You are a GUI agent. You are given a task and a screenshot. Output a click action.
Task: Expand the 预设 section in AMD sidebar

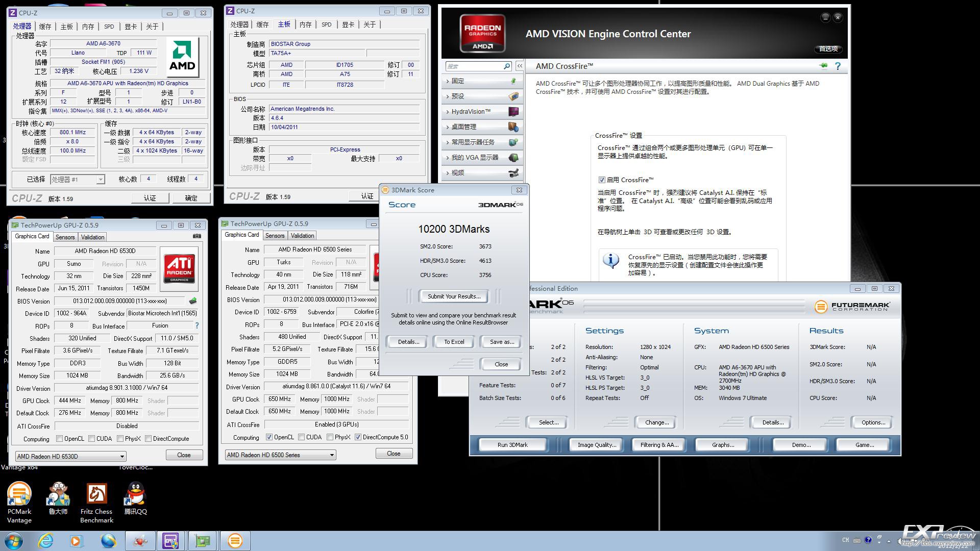click(x=482, y=96)
